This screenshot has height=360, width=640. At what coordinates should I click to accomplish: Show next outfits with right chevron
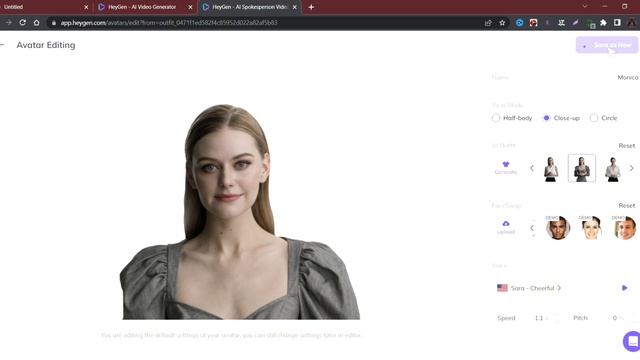click(x=631, y=168)
